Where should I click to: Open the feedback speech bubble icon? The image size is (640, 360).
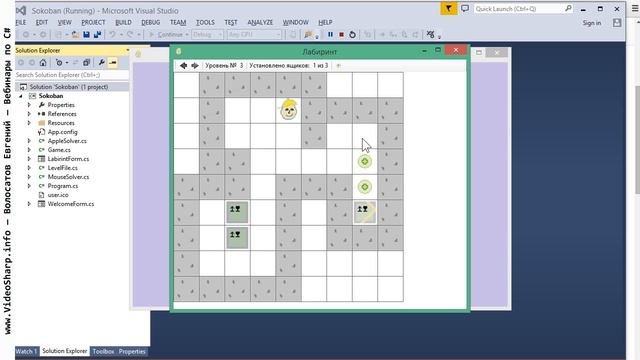465,9
